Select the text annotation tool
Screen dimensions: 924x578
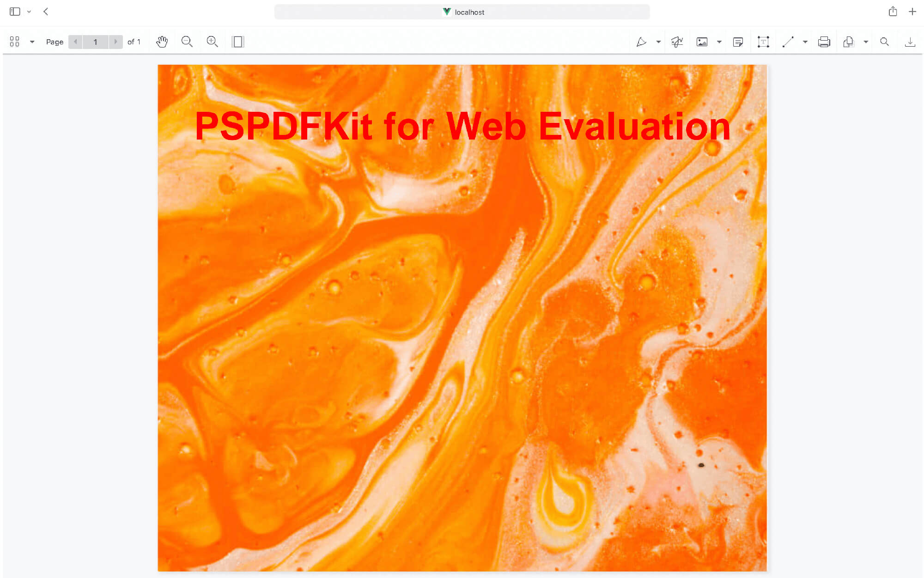763,42
